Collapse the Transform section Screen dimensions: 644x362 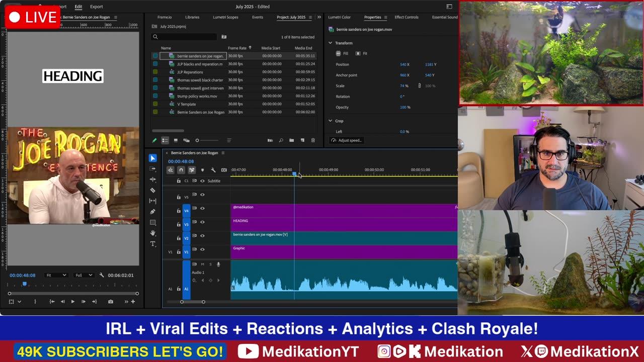tap(331, 43)
